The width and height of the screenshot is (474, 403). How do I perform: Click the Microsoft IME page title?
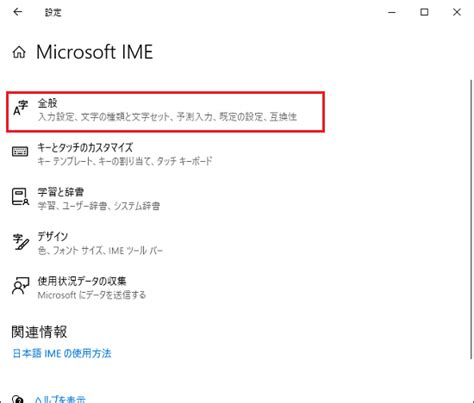tap(95, 52)
